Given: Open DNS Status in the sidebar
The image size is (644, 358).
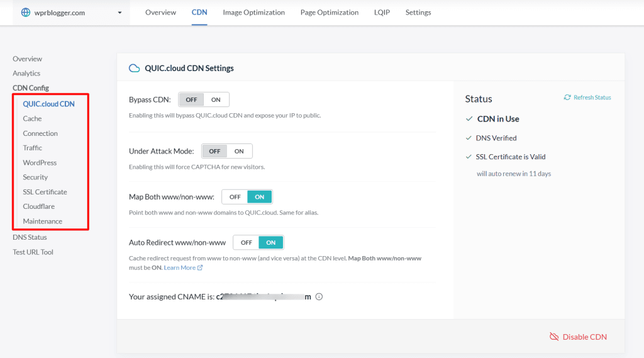Looking at the screenshot, I should [x=30, y=237].
